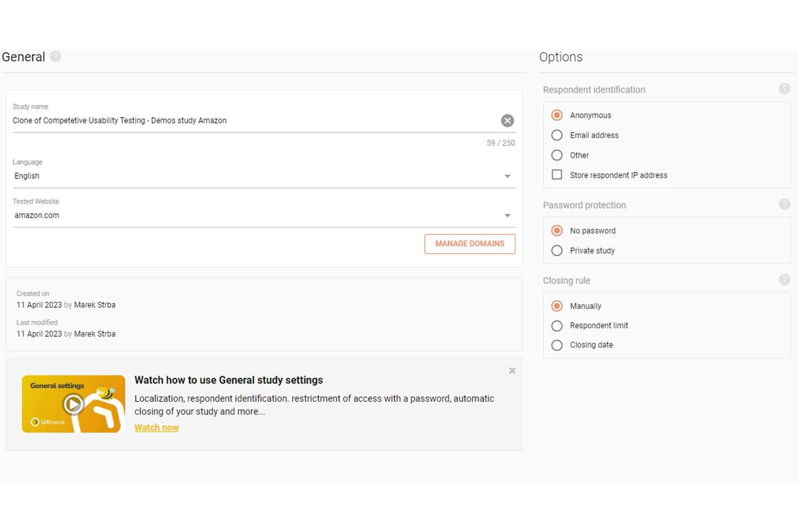Viewport: 798px width, 532px height.
Task: Open the Watch now link
Action: pyautogui.click(x=156, y=427)
